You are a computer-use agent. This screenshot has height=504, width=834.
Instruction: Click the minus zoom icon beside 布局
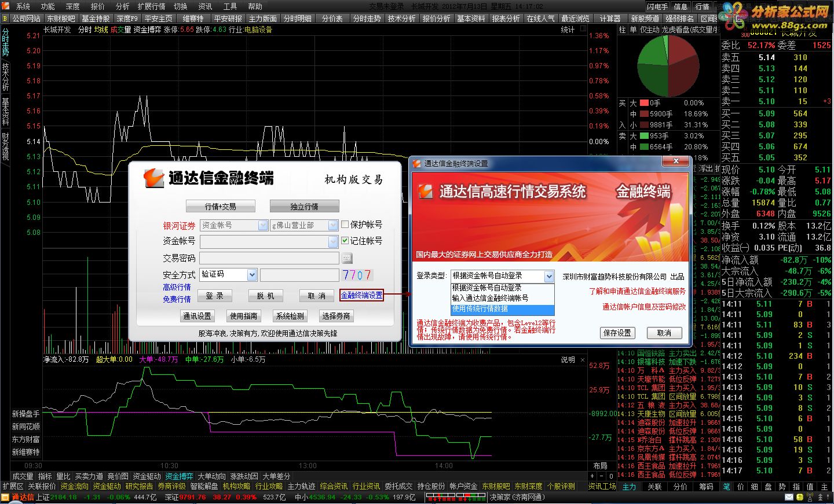click(x=601, y=476)
